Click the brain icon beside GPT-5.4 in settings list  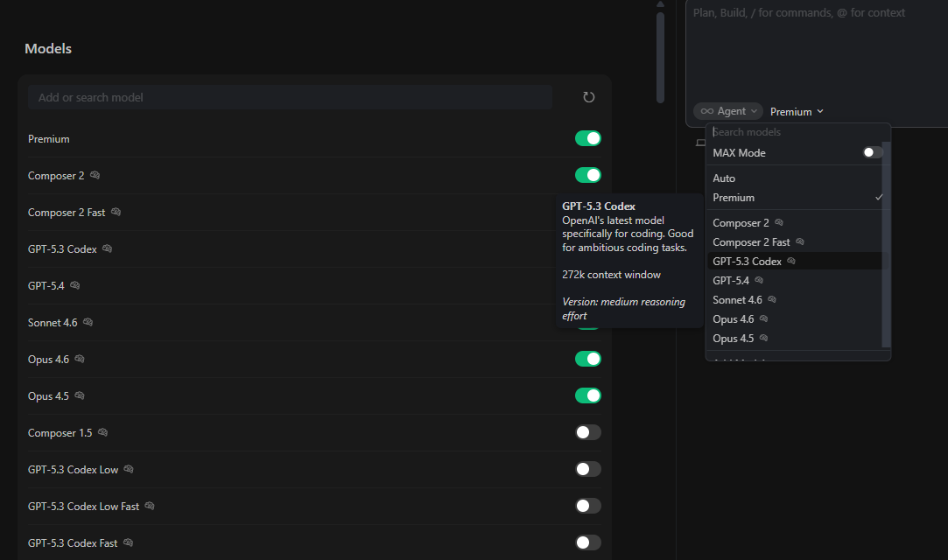tap(74, 285)
